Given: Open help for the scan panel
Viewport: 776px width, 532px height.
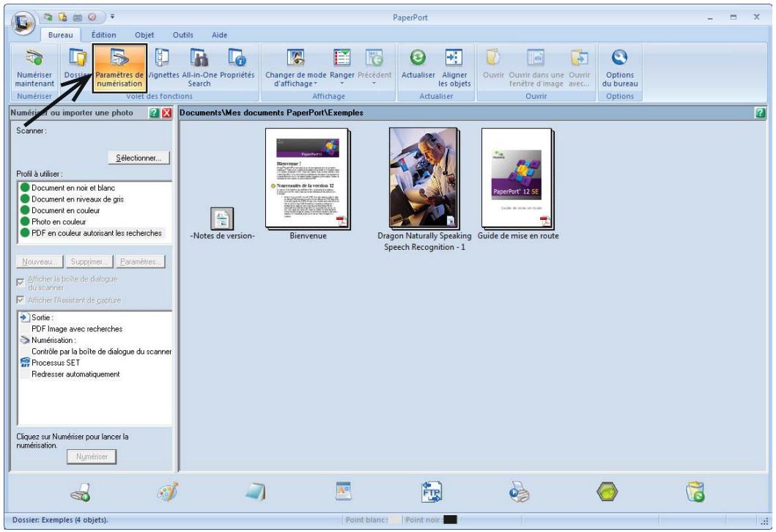Looking at the screenshot, I should pos(154,113).
